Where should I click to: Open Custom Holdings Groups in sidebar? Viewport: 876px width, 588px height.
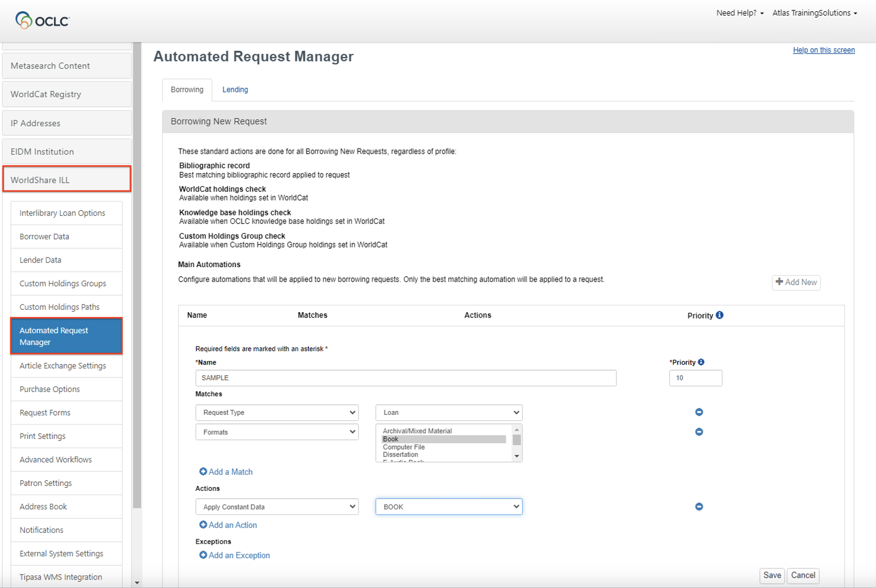63,283
